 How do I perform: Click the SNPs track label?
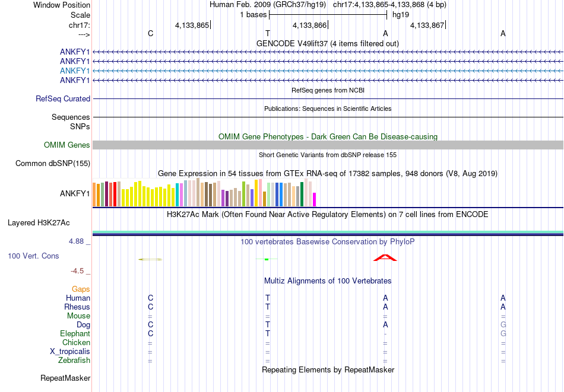coord(80,126)
